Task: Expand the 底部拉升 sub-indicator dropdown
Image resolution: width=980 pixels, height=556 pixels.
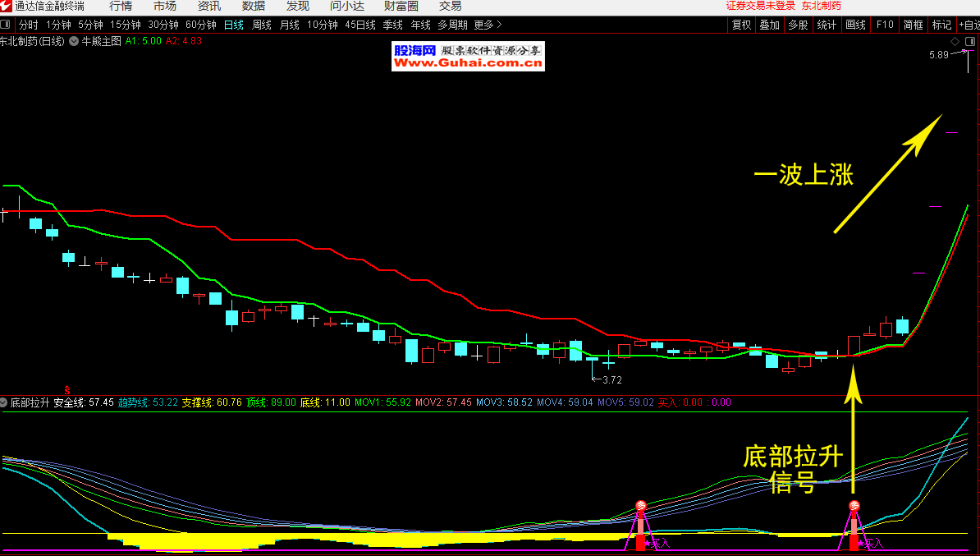Action: point(4,403)
